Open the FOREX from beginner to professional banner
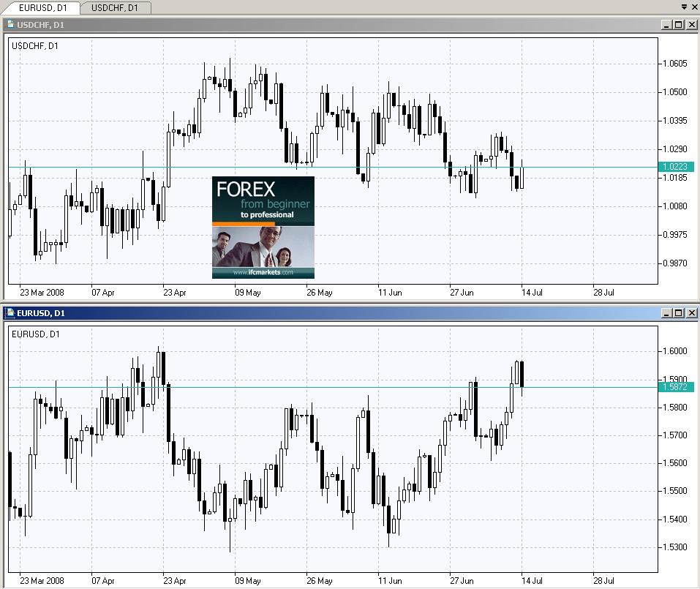This screenshot has height=589, width=700. pyautogui.click(x=263, y=228)
